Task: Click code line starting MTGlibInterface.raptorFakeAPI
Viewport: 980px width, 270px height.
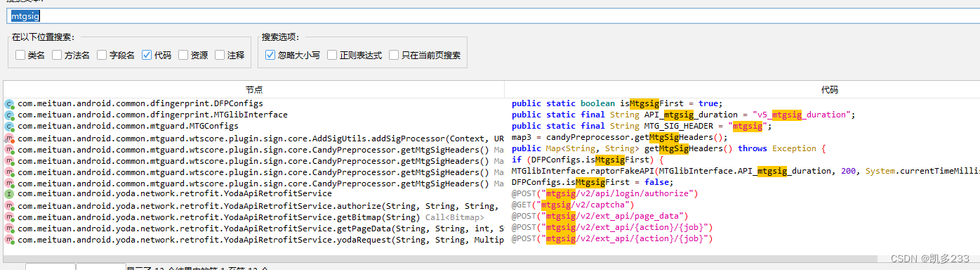Action: 746,172
